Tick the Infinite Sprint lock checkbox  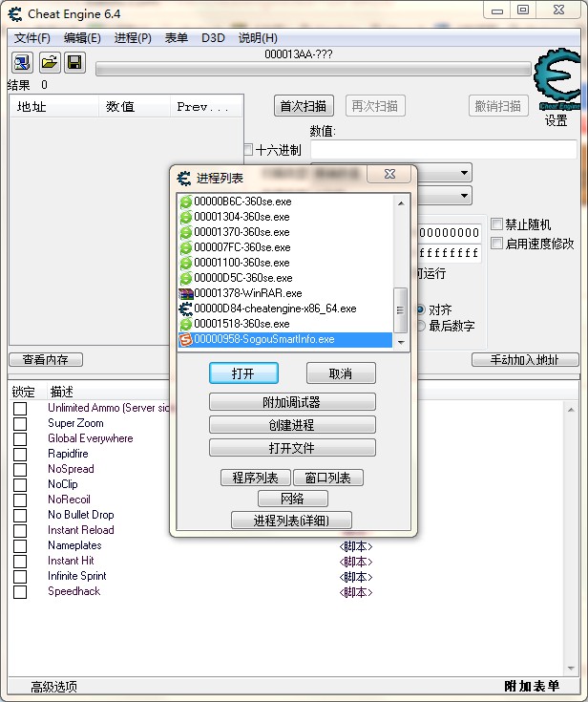[x=20, y=576]
